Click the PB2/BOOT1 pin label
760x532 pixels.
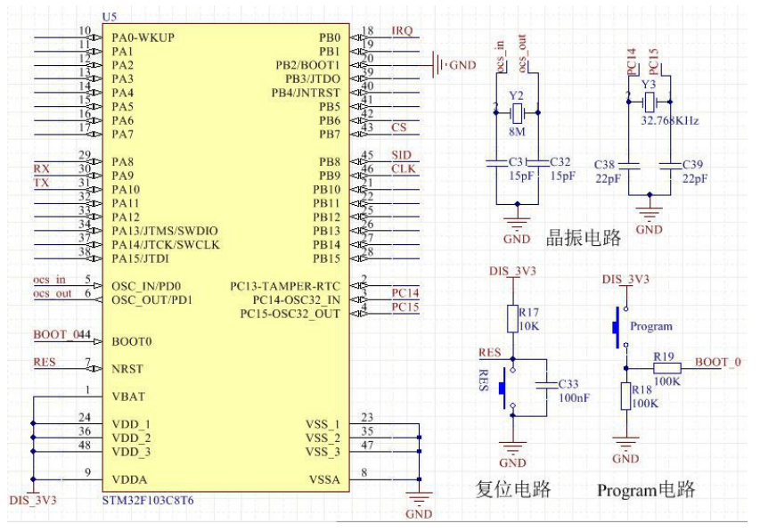pyautogui.click(x=307, y=65)
